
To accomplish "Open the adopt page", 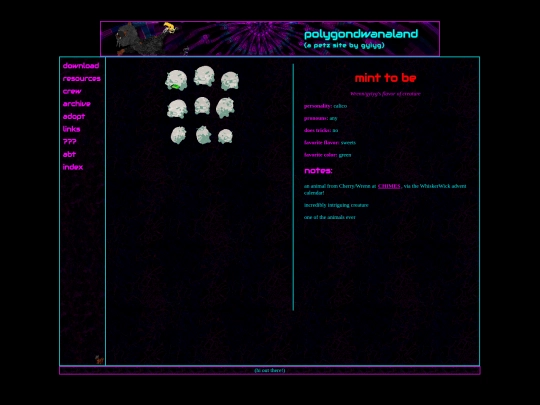I will 74,116.
